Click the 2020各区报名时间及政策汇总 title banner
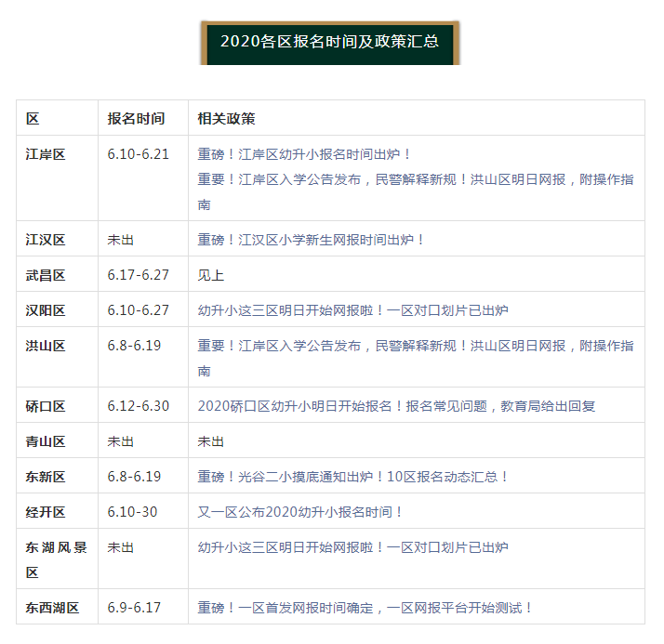Screen dimensions: 664x644 click(x=330, y=43)
